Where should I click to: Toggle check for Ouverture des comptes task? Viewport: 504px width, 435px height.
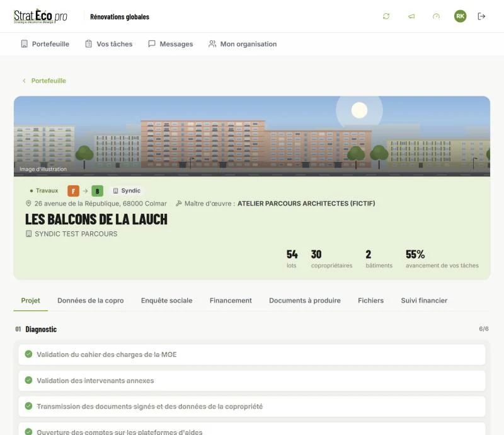coord(28,432)
